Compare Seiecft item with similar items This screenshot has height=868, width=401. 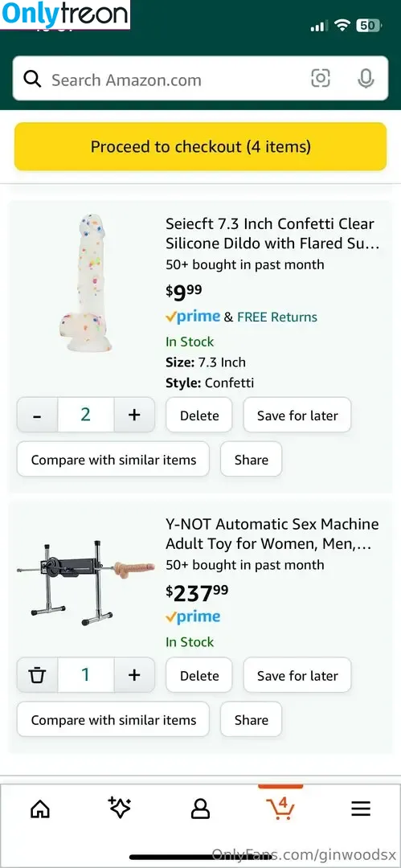click(113, 460)
